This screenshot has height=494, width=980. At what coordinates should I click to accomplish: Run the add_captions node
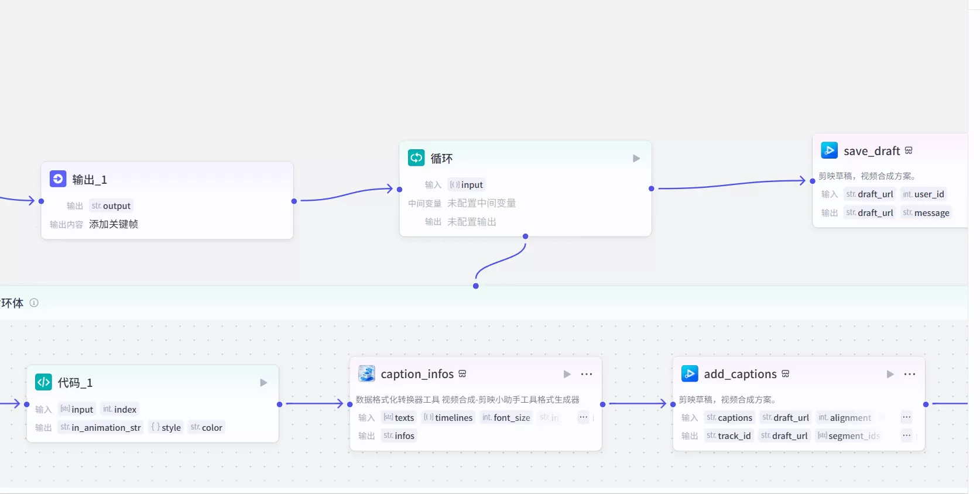pos(890,374)
